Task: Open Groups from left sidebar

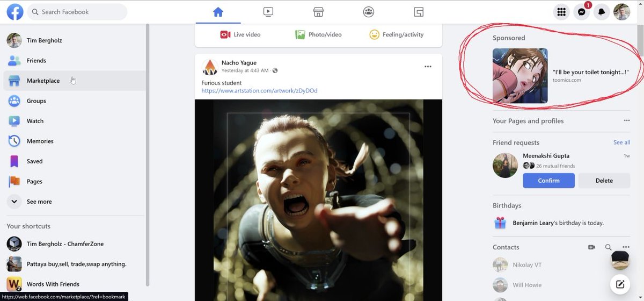Action: point(74,101)
